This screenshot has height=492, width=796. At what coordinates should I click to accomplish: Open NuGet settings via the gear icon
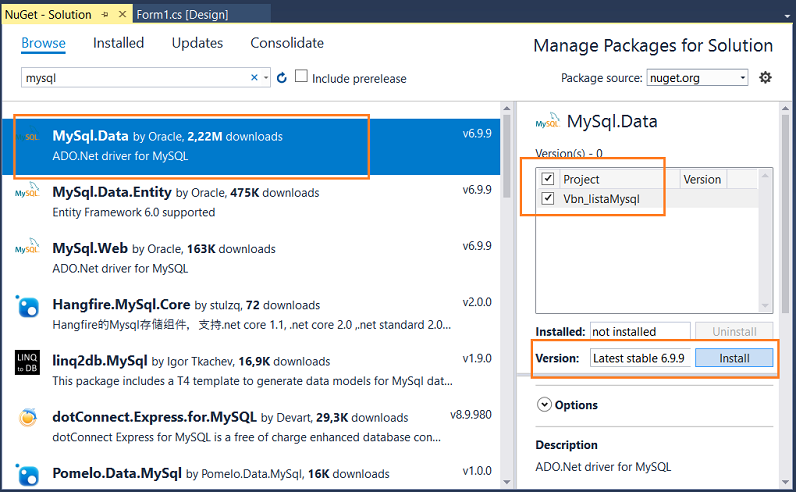point(765,77)
